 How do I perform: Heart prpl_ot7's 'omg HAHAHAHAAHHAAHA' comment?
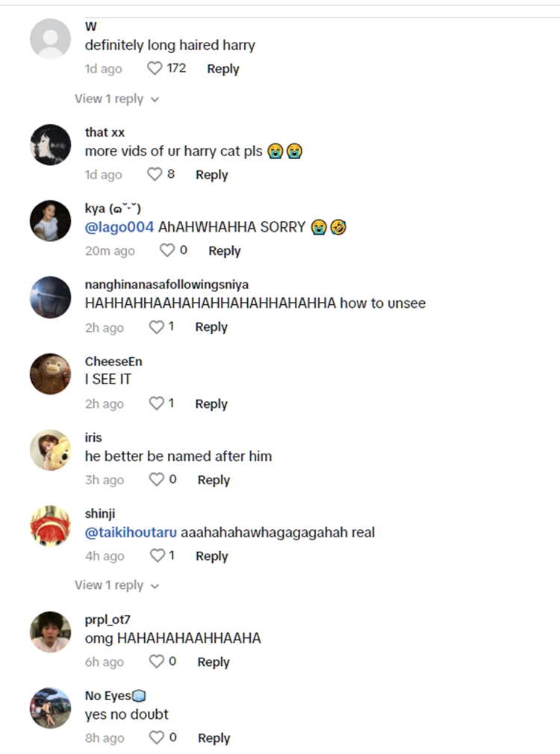[x=157, y=662]
